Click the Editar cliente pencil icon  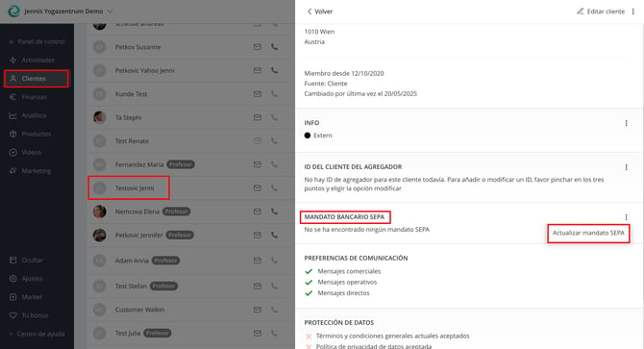(580, 12)
